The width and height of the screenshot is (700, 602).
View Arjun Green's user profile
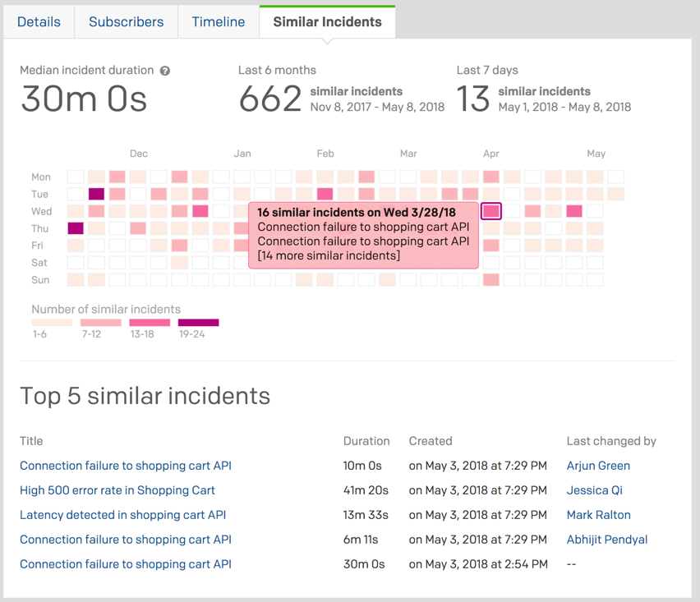[x=598, y=466]
